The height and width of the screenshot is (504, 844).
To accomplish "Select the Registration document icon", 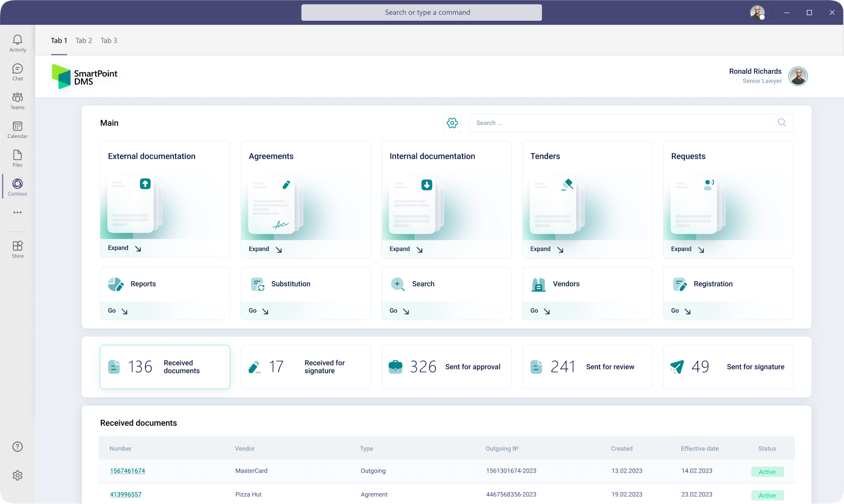I will [x=679, y=284].
